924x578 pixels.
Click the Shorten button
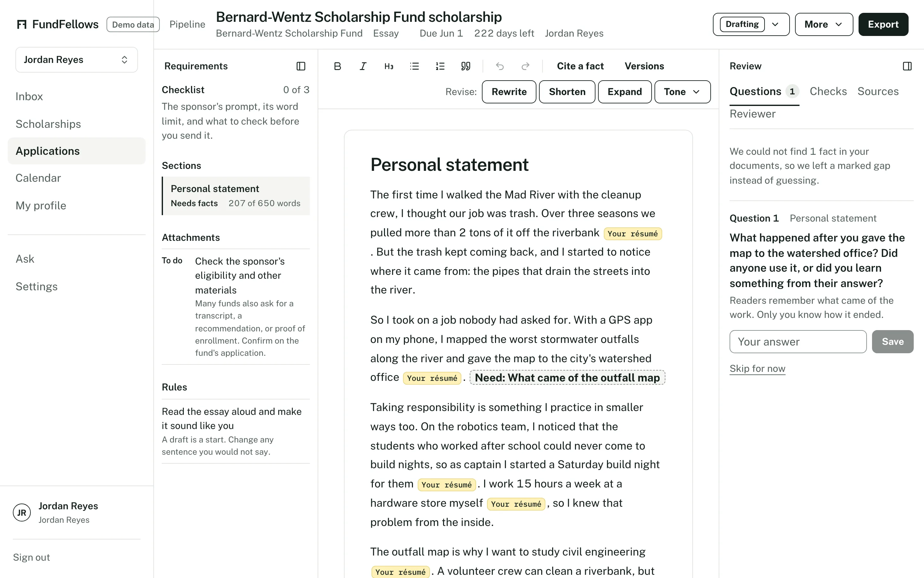click(567, 92)
